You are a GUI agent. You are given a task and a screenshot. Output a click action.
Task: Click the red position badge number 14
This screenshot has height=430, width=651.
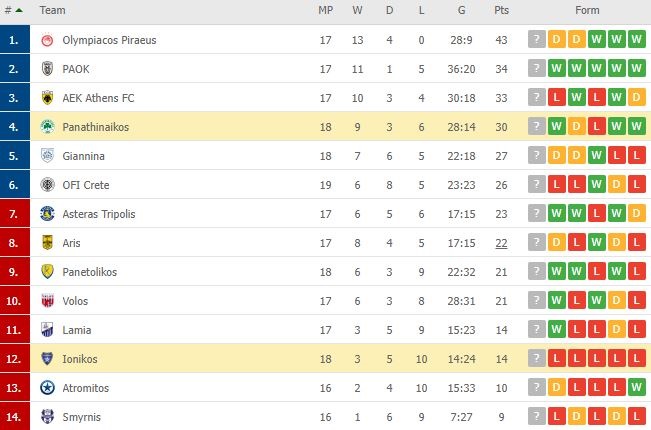click(15, 416)
